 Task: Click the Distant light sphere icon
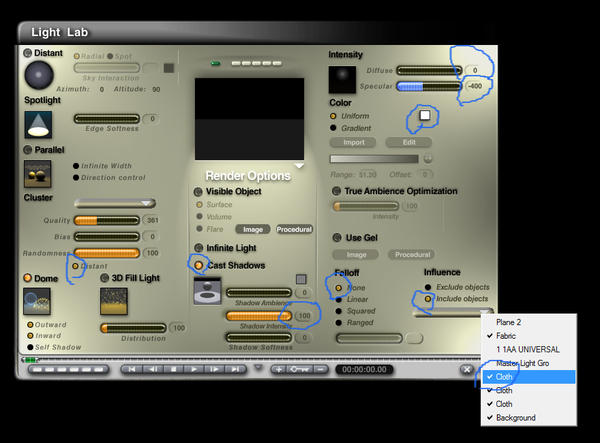[39, 75]
